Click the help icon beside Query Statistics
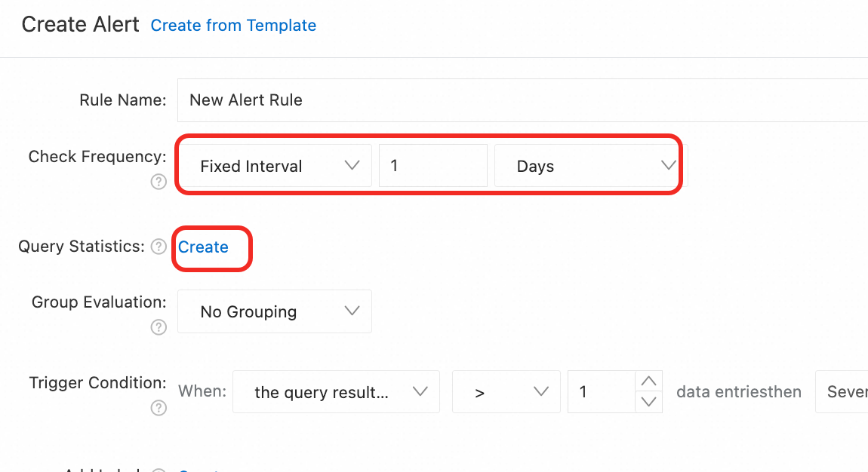Viewport: 868px width, 472px height. point(159,247)
